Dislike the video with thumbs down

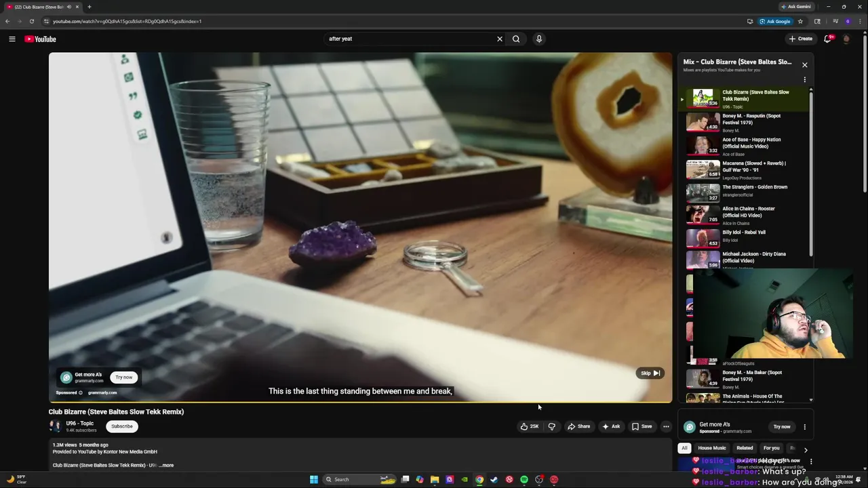552,426
